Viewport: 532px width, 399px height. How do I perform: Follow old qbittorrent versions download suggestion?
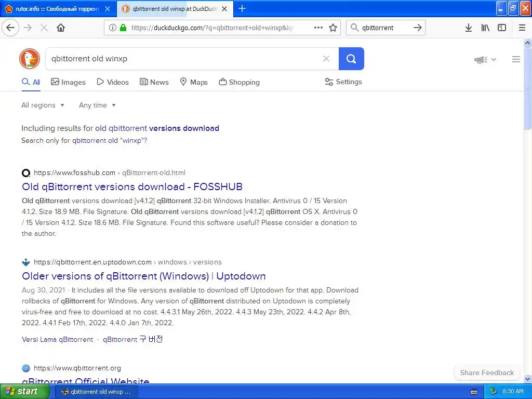pyautogui.click(x=157, y=128)
